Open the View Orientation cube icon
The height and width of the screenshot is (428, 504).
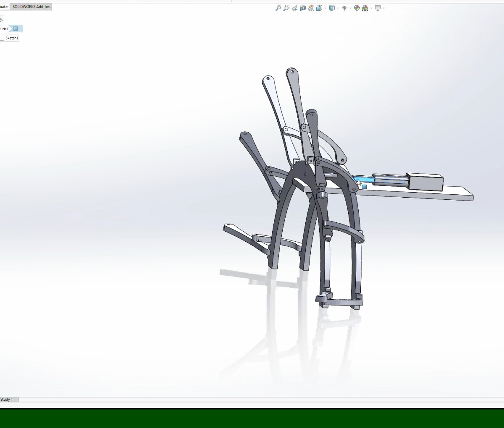[x=319, y=8]
